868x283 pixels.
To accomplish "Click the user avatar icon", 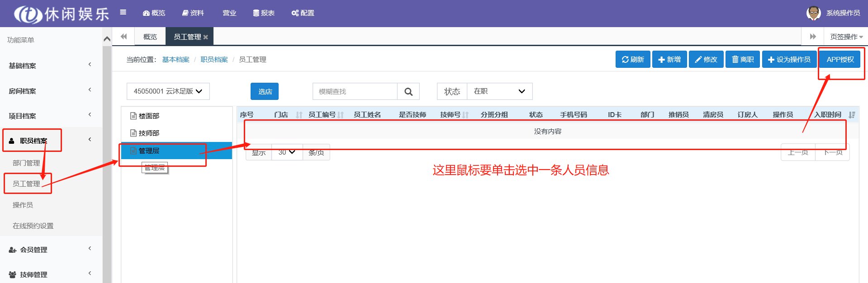I will pos(813,13).
